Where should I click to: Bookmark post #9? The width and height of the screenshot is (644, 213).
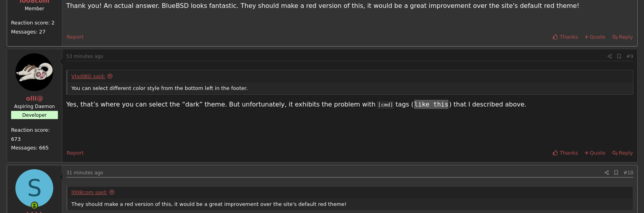tap(619, 56)
